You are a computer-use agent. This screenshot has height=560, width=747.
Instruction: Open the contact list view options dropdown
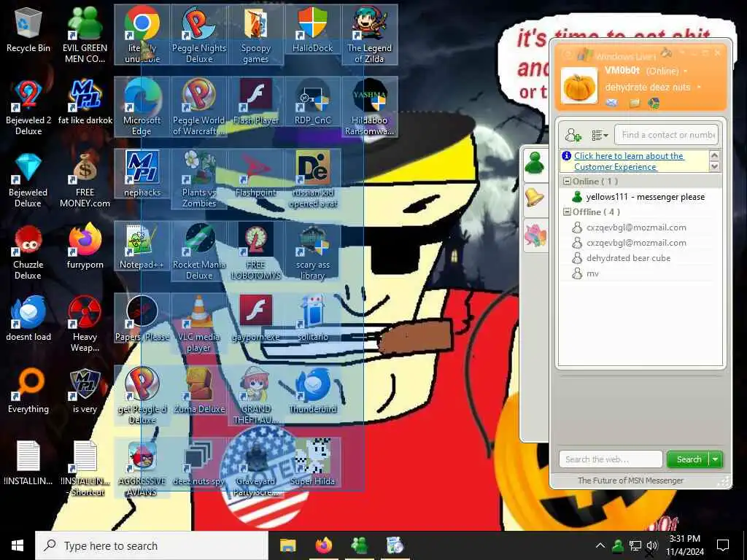point(600,135)
